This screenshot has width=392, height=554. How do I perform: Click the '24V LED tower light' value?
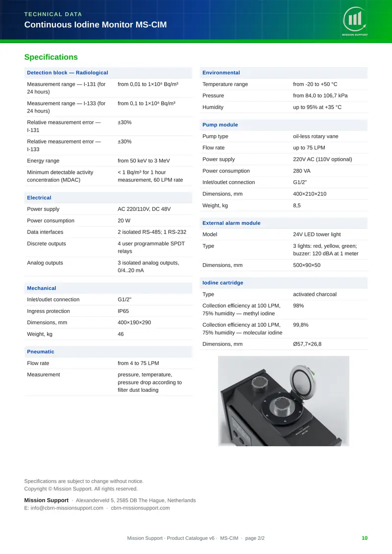317,234
